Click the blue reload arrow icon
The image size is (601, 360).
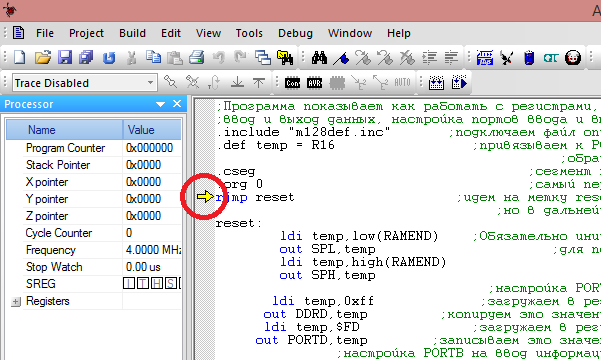coord(109,58)
